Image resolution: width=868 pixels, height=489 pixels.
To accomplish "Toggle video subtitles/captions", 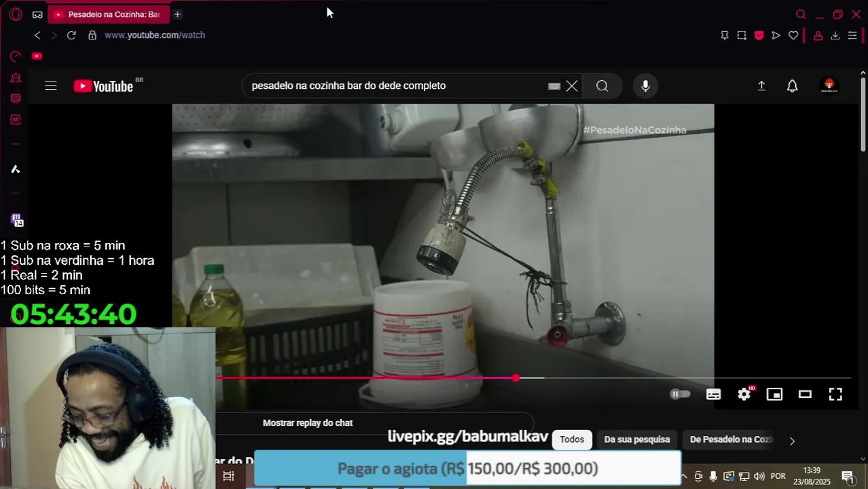I will 713,394.
